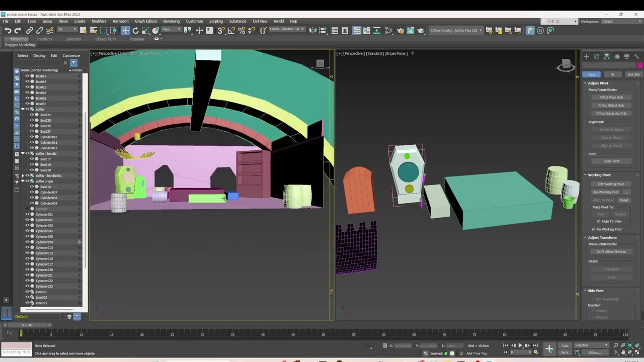Image resolution: width=644 pixels, height=362 pixels.
Task: Click the ViewCube in right viewport
Action: pos(566,65)
